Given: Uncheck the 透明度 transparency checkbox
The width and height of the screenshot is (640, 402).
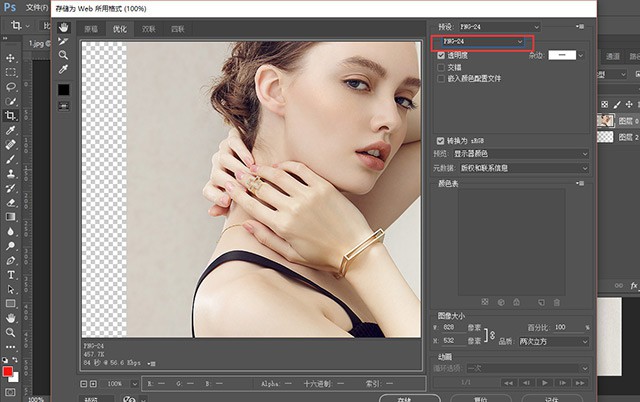Looking at the screenshot, I should (441, 55).
